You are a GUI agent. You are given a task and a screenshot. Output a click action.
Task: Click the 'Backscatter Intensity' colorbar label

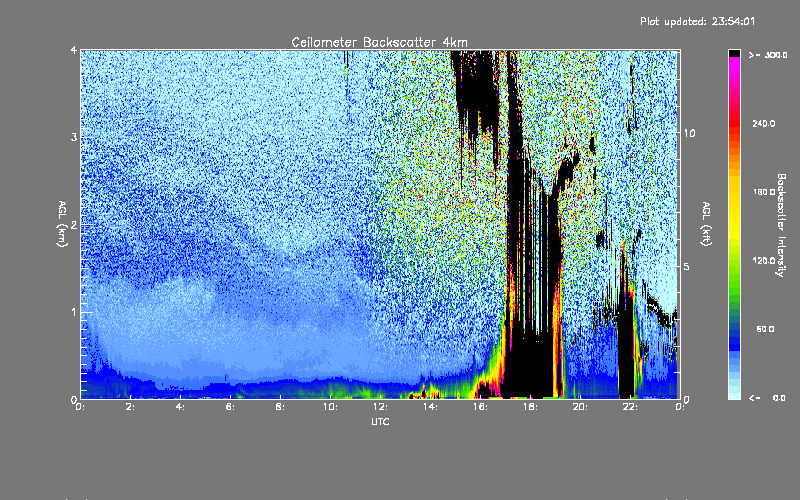click(780, 225)
